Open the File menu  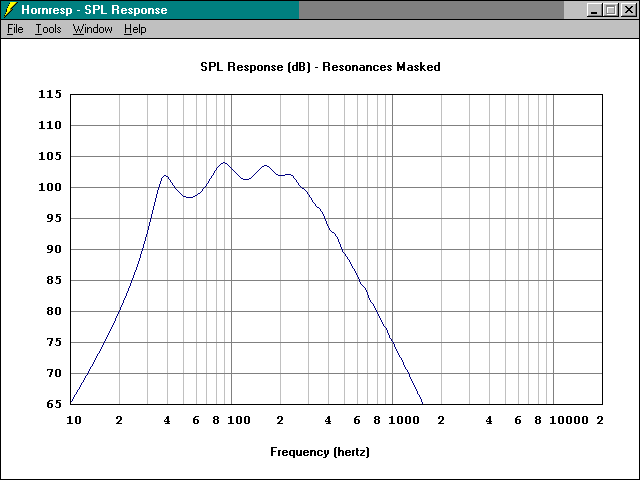click(x=15, y=29)
